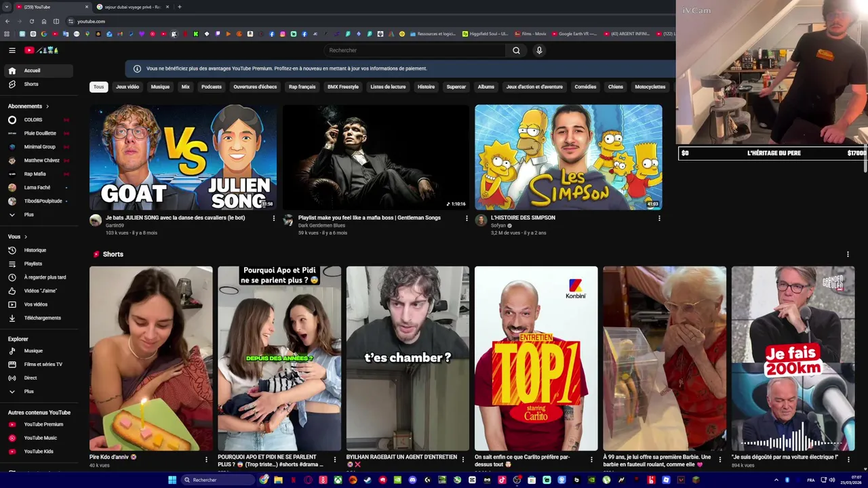Open File Explorer from the taskbar
This screenshot has height=488, width=868.
pos(278,480)
